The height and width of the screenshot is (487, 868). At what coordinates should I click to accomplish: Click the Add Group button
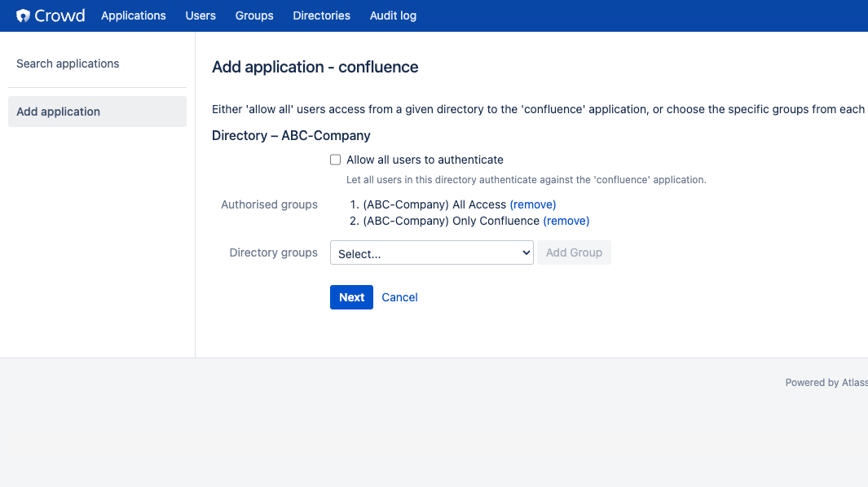574,252
